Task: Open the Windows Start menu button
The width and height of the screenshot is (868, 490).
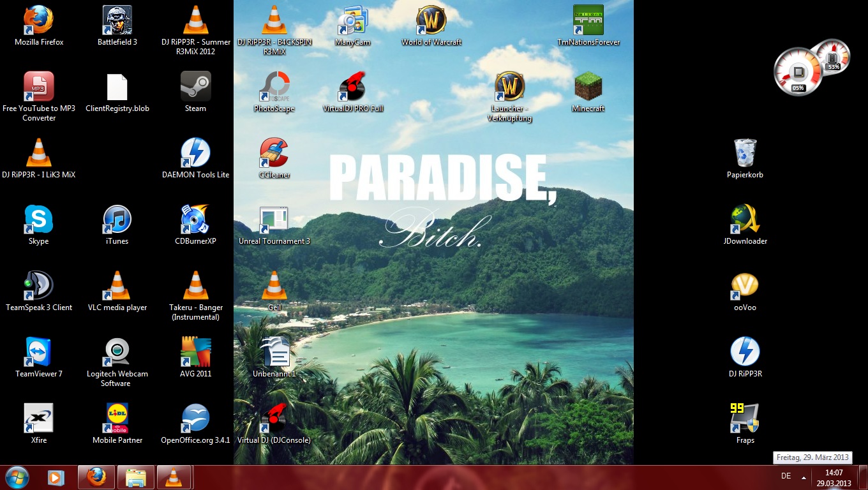Action: point(17,477)
